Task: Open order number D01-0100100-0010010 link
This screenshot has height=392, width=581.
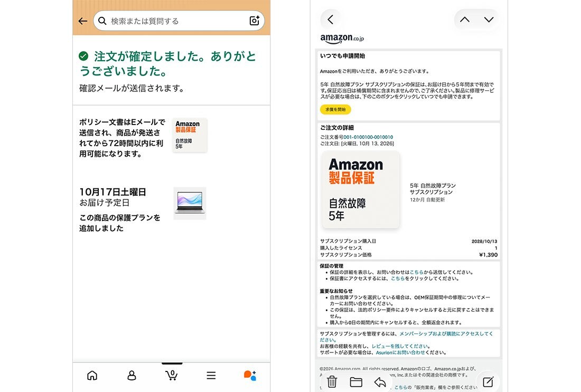Action: pyautogui.click(x=368, y=137)
